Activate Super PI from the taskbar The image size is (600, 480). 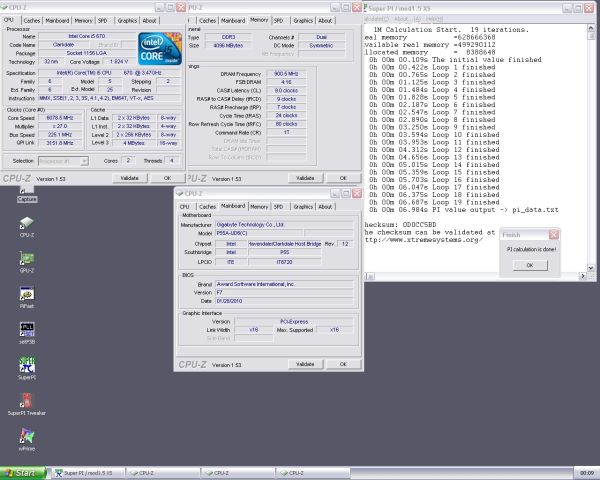pos(87,472)
